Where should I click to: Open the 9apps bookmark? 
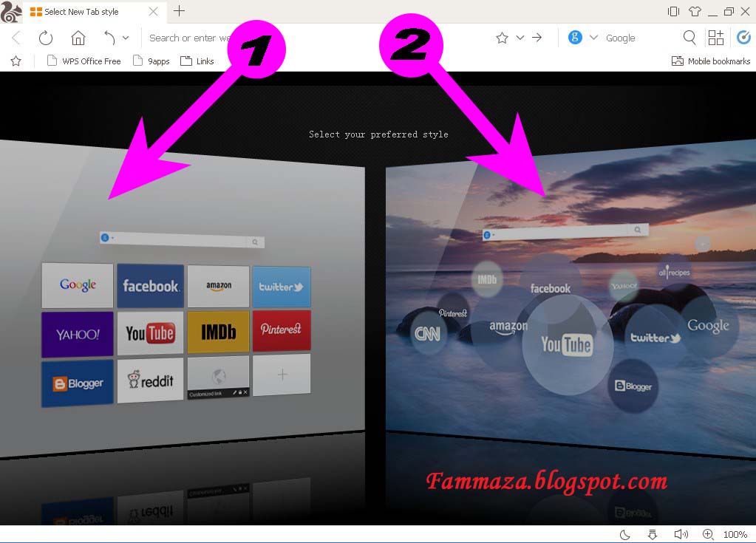[151, 61]
